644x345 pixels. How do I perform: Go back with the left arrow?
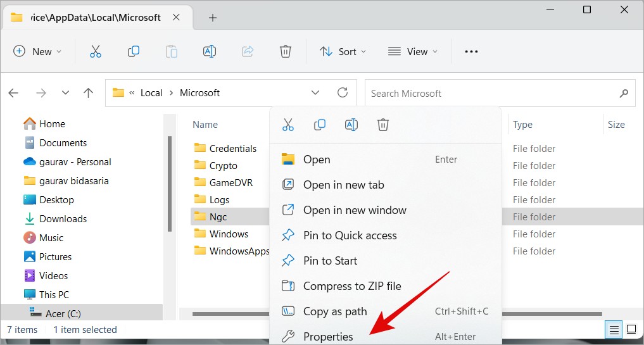[x=13, y=93]
